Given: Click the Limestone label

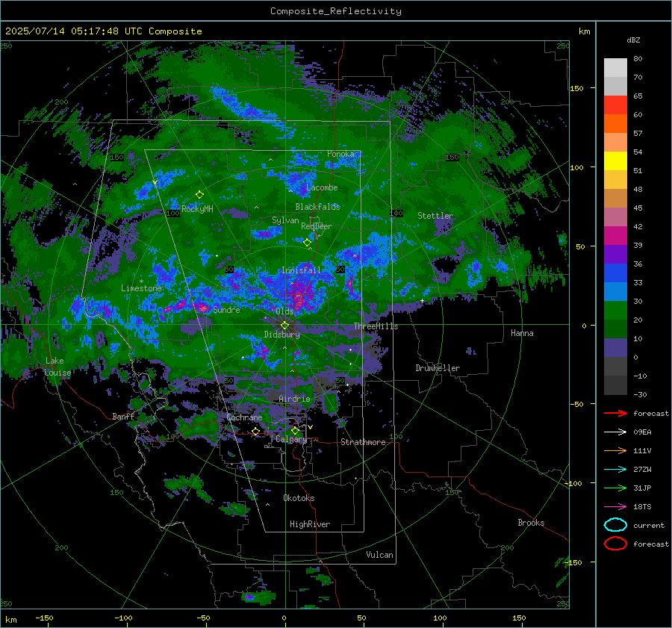Looking at the screenshot, I should (141, 288).
